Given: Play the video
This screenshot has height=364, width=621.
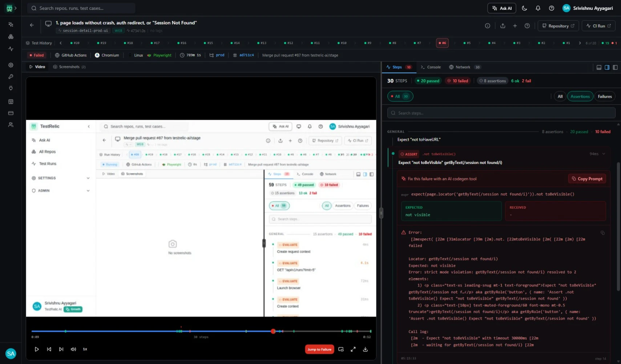Looking at the screenshot, I should pos(37,349).
